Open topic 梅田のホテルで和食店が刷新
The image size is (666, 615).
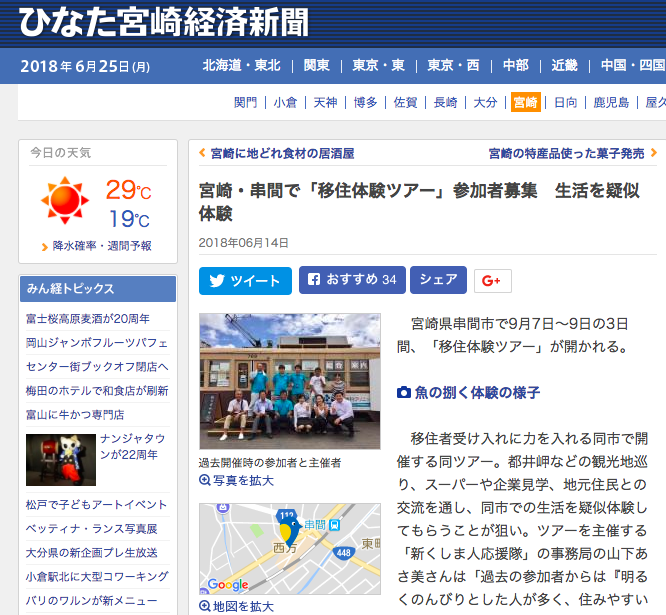tap(97, 391)
